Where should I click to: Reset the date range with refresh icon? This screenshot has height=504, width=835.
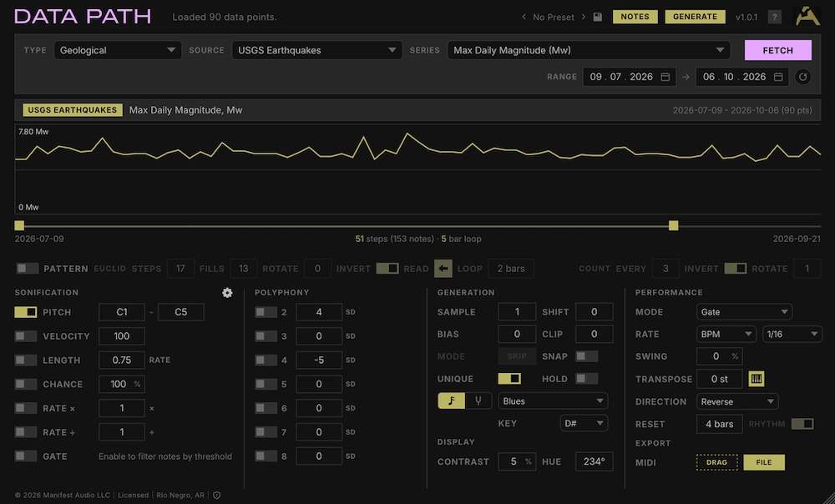(803, 77)
